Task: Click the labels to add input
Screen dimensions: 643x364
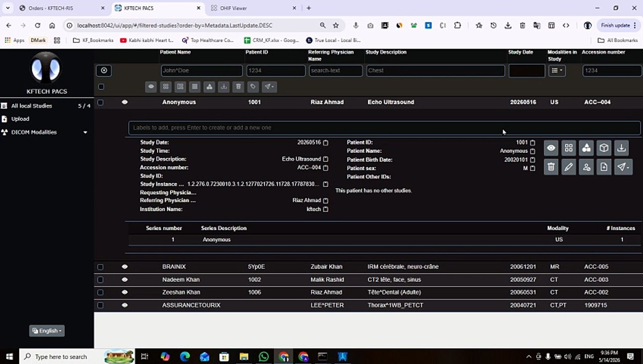Action: (x=384, y=128)
